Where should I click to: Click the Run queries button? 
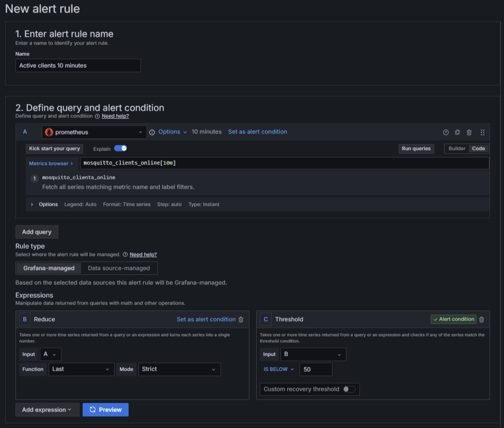416,148
